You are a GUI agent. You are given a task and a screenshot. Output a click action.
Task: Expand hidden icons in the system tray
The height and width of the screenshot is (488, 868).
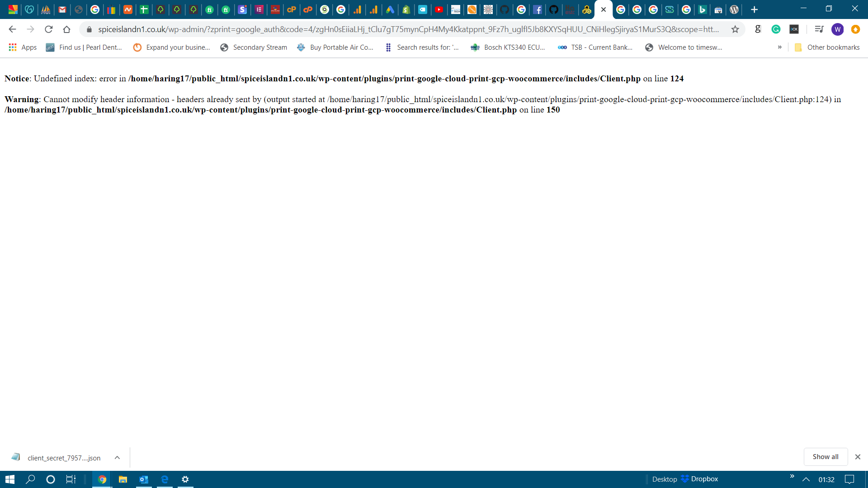point(805,479)
